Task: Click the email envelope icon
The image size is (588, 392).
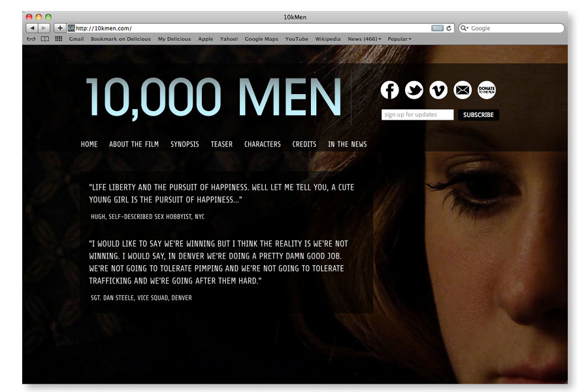Action: tap(463, 90)
